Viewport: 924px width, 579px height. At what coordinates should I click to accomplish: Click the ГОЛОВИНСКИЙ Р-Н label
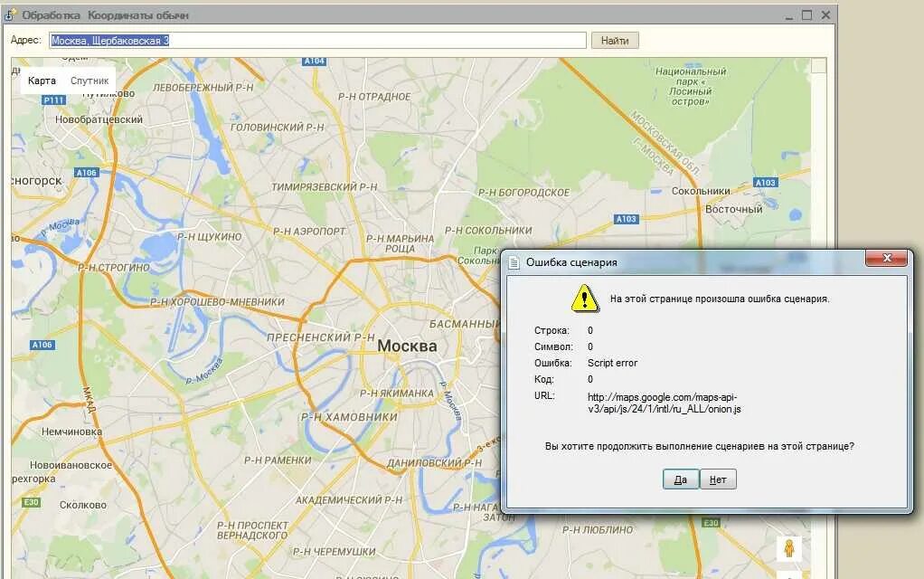(277, 128)
